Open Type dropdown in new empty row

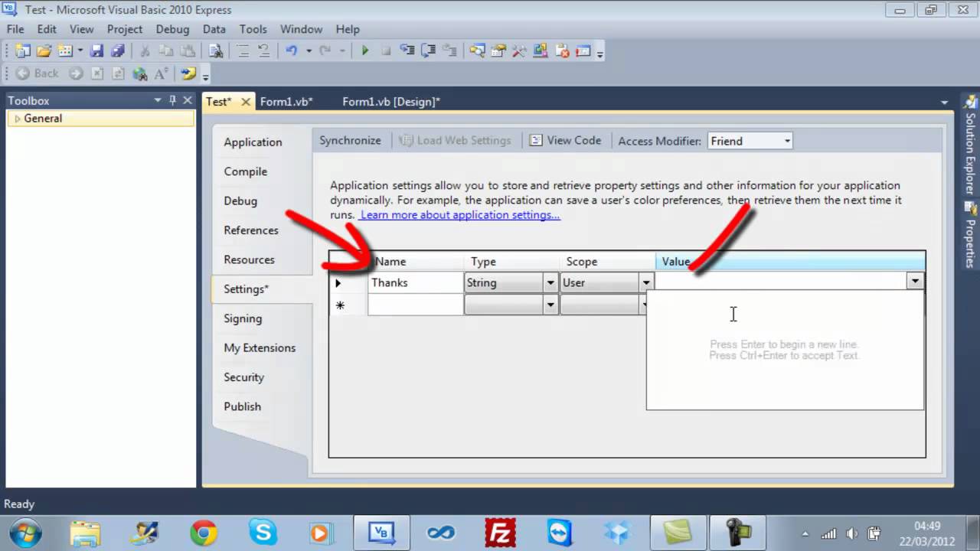point(550,305)
